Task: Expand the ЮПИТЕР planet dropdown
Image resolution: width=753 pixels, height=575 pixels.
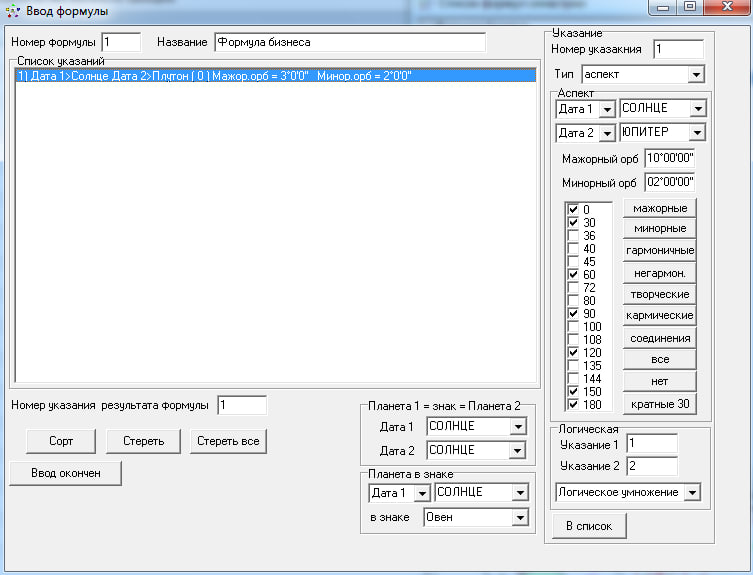Action: (x=696, y=133)
